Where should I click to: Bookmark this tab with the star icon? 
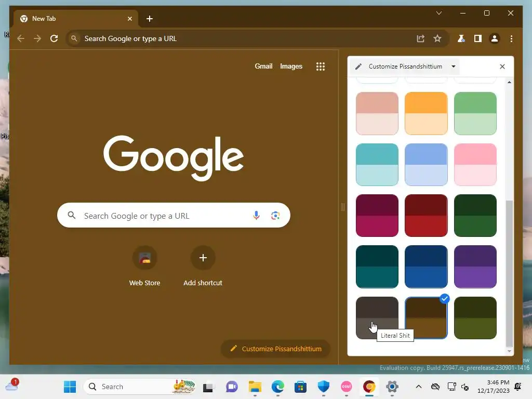pyautogui.click(x=437, y=38)
